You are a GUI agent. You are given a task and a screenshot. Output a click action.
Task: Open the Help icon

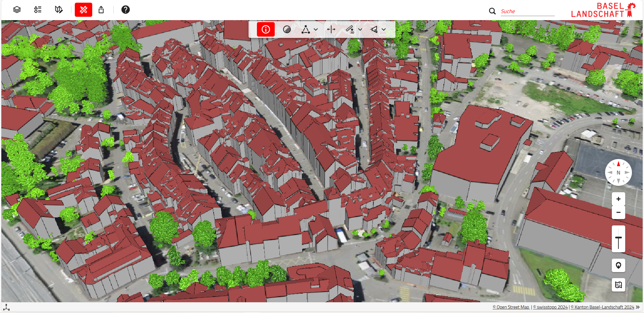tap(125, 9)
